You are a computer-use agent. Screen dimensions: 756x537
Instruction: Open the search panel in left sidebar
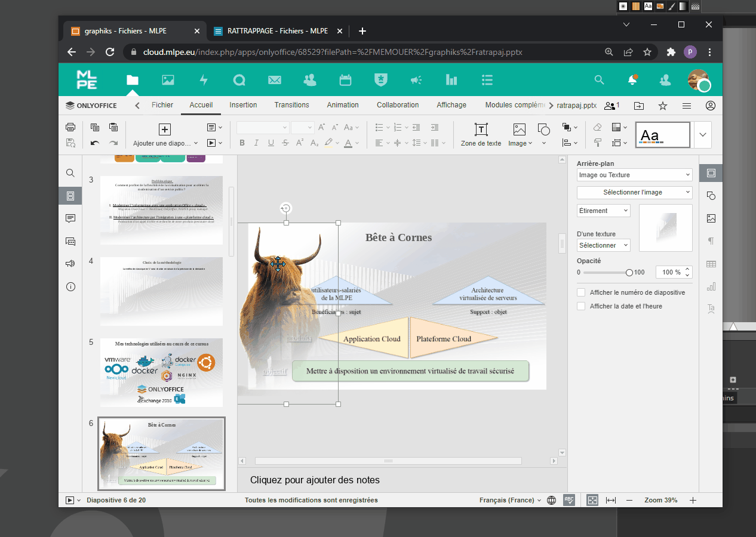tap(70, 173)
